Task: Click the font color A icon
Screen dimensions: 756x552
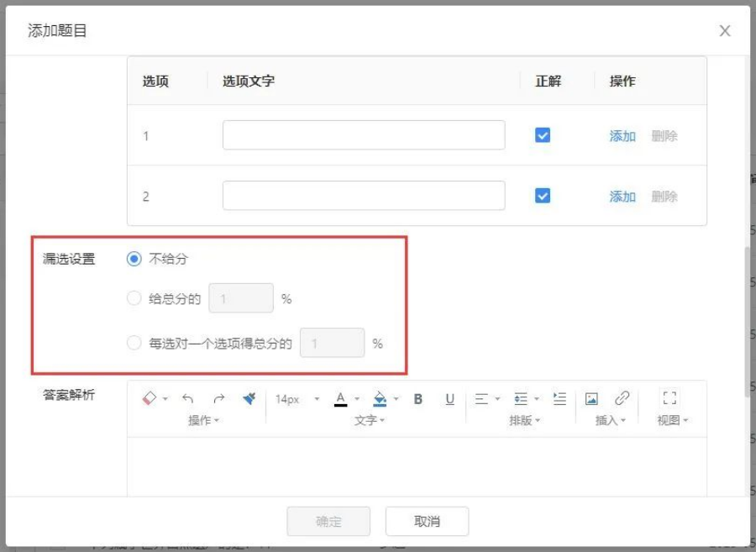Action: (340, 399)
